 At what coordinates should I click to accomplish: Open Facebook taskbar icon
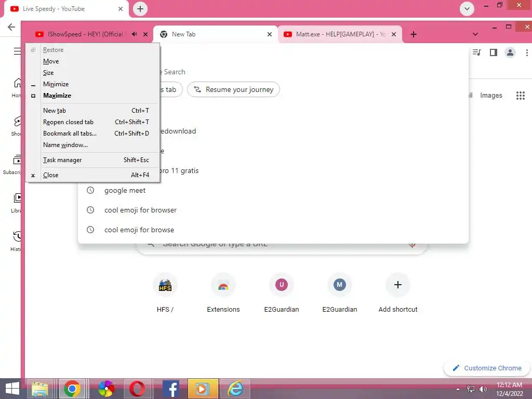(171, 389)
